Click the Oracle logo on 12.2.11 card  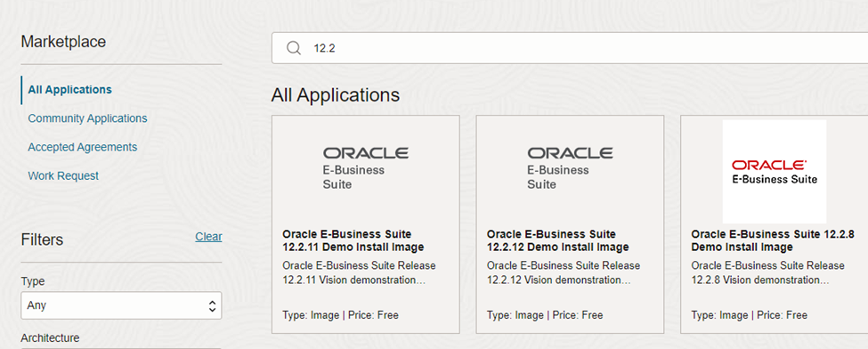coord(365,168)
